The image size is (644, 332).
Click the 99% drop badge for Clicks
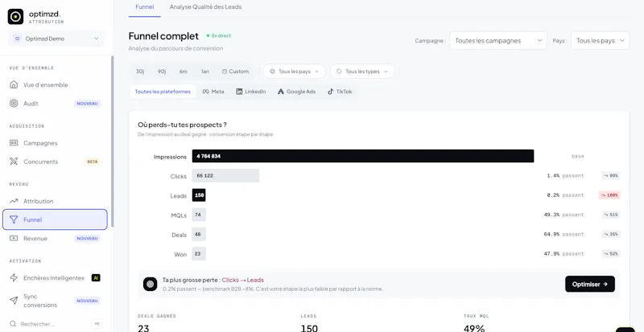tap(611, 175)
